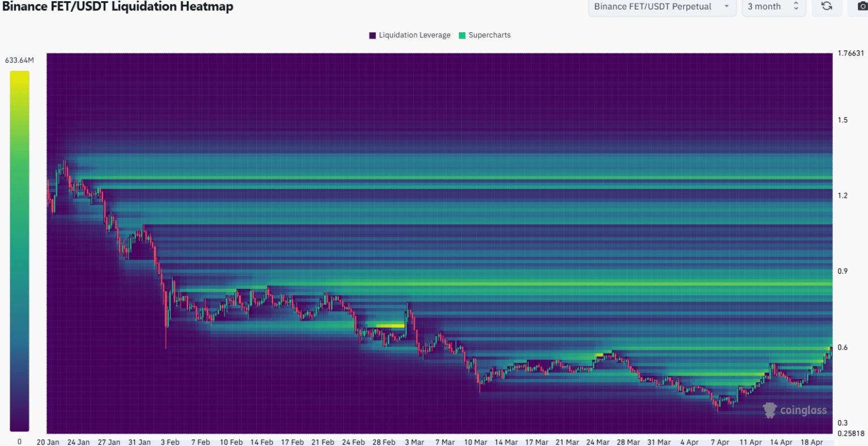868x446 pixels.
Task: Click the 0.25818 price axis label
Action: coord(850,434)
